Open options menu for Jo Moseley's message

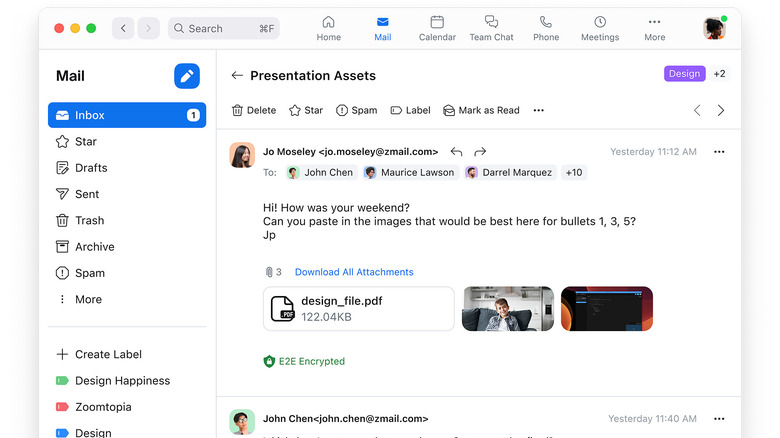click(719, 152)
